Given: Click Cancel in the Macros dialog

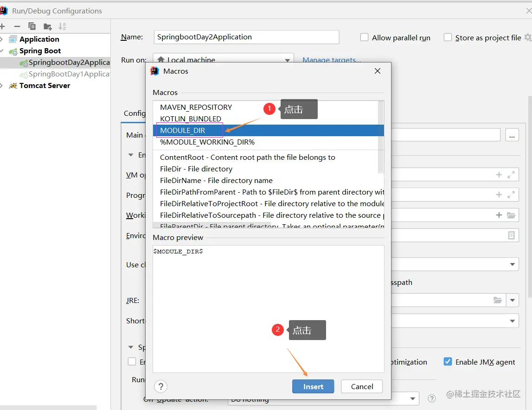Looking at the screenshot, I should [x=362, y=386].
